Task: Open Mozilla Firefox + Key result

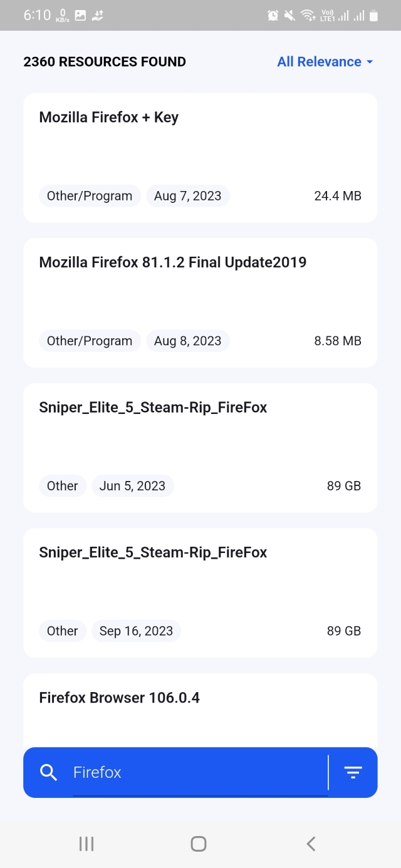Action: (108, 118)
